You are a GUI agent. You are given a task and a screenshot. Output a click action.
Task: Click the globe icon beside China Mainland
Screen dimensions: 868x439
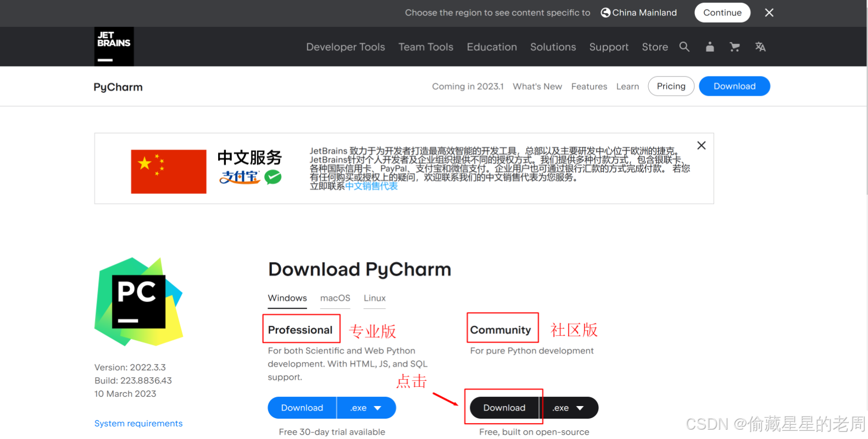(605, 13)
